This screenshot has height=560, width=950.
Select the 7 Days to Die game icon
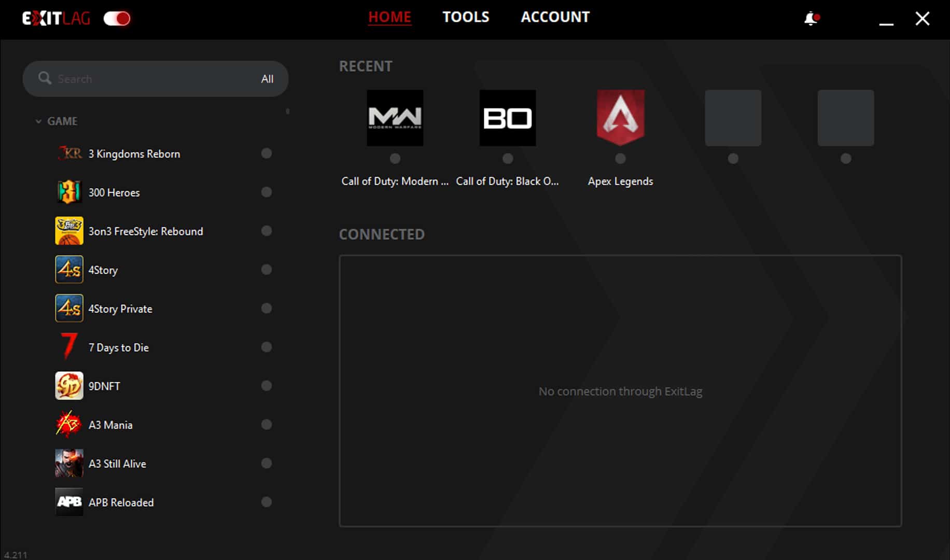[x=68, y=347]
